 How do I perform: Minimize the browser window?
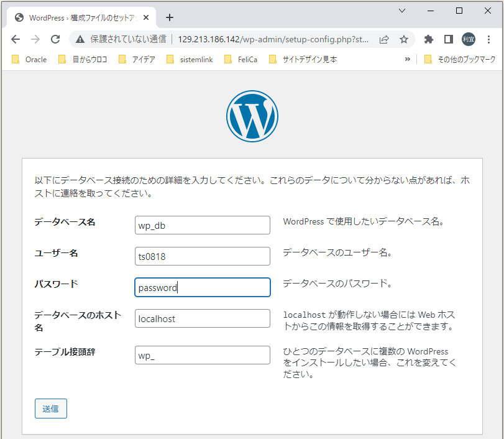pos(431,11)
